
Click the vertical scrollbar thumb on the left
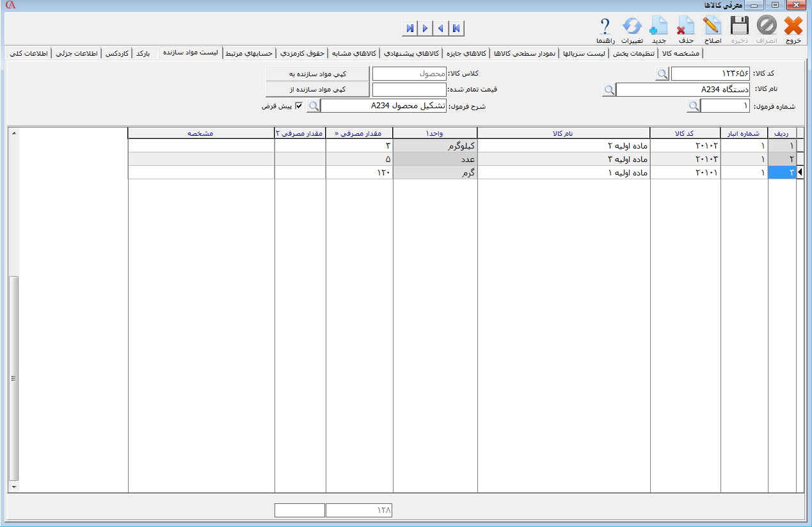coord(14,378)
